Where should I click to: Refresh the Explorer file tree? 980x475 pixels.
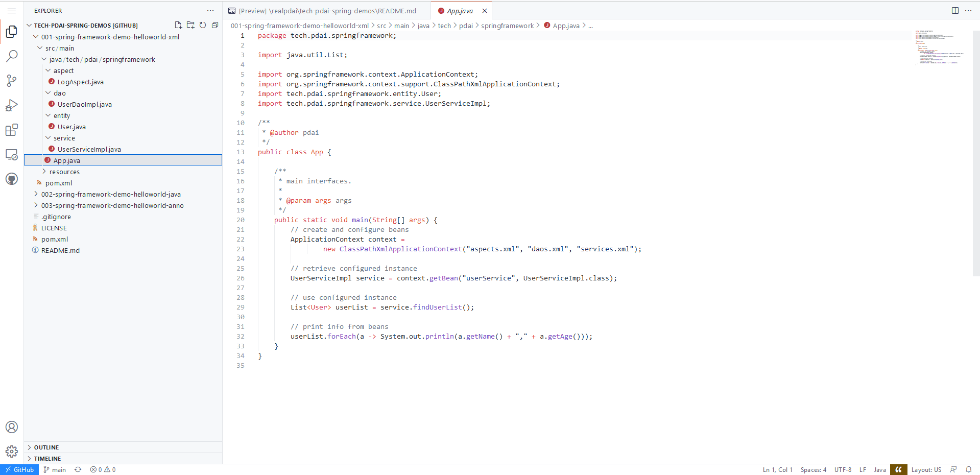[203, 25]
